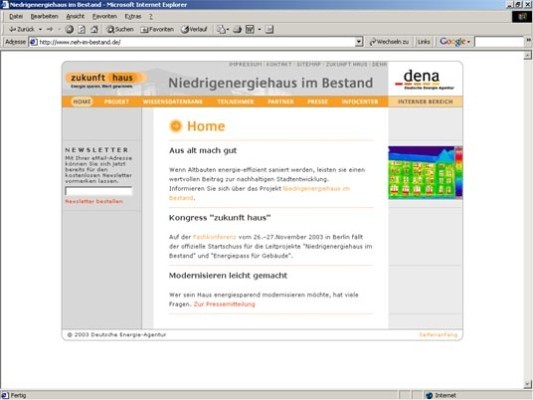This screenshot has width=533, height=400.
Task: Click the thermal image of the building
Action: pos(425,173)
